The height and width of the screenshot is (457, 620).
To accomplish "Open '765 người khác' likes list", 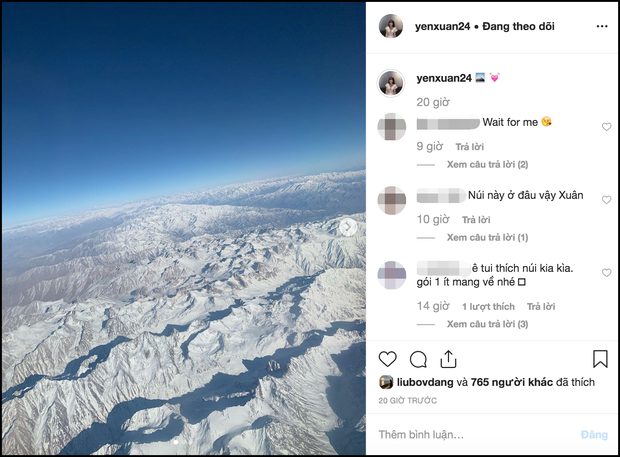I will point(507,382).
